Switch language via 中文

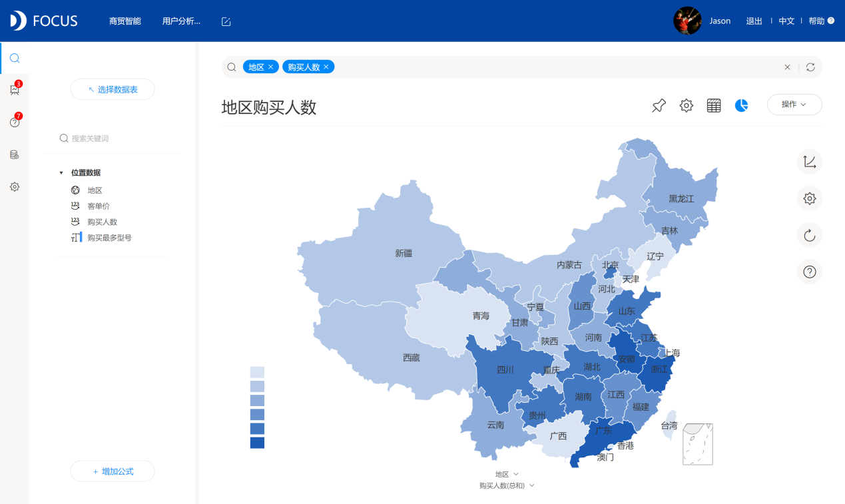pos(786,21)
